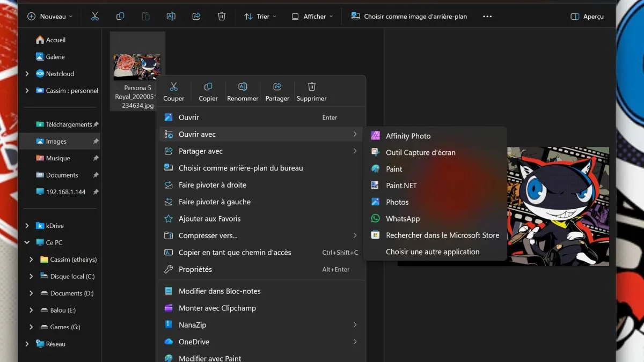Select Monter avec Clipchamp

261,308
